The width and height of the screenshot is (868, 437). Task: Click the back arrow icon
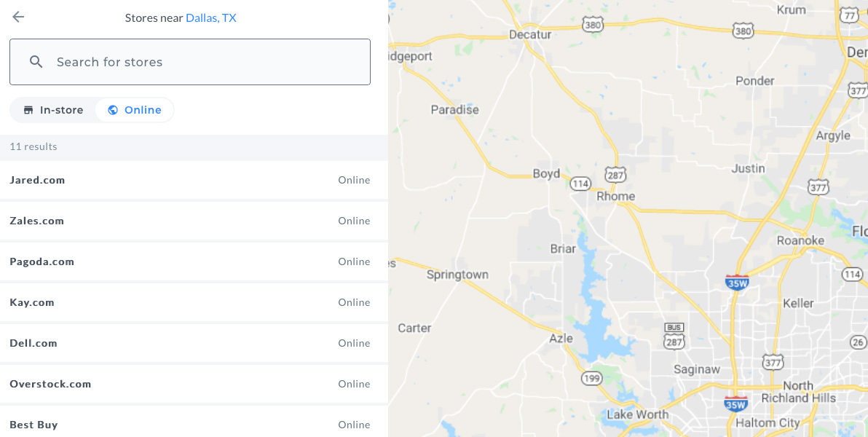(18, 17)
